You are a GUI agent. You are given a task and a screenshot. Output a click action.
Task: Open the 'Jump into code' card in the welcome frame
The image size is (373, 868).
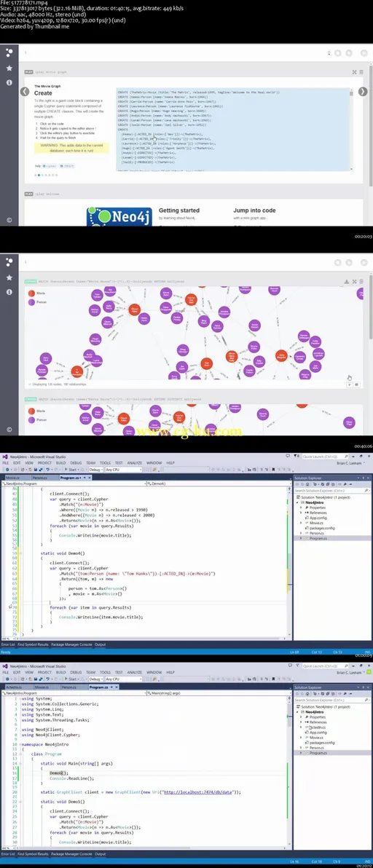[254, 211]
